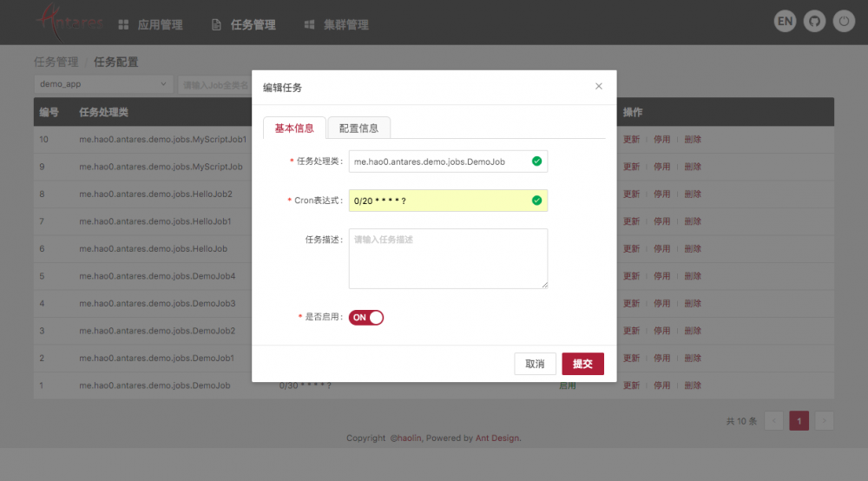Click the Job class search field
The image size is (868, 481).
[215, 85]
